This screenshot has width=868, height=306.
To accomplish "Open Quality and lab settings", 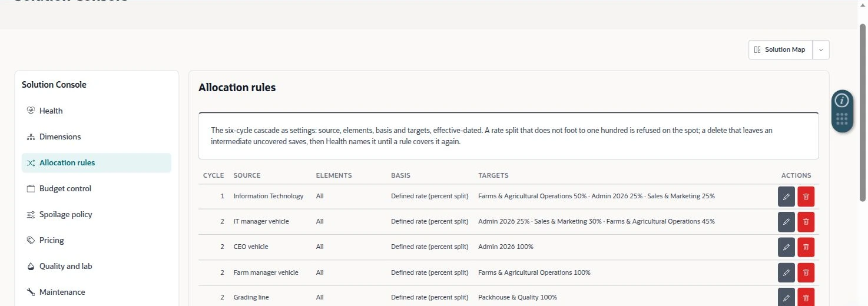I will [97, 266].
